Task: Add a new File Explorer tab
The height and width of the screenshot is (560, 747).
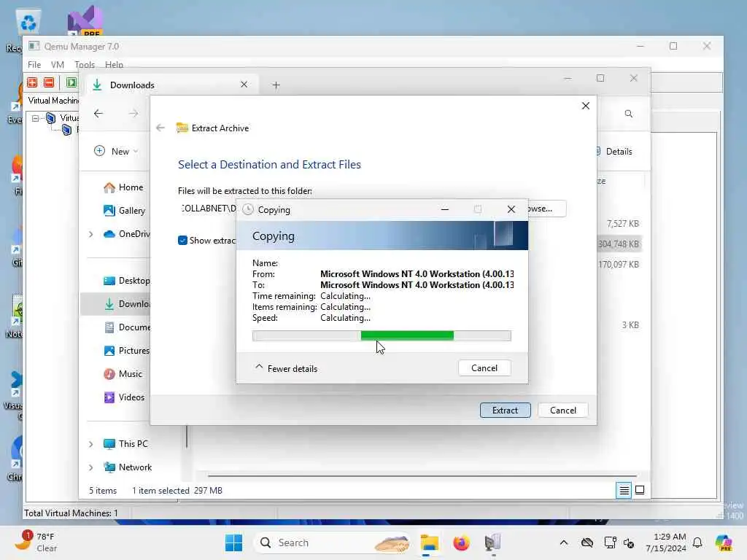Action: point(276,85)
